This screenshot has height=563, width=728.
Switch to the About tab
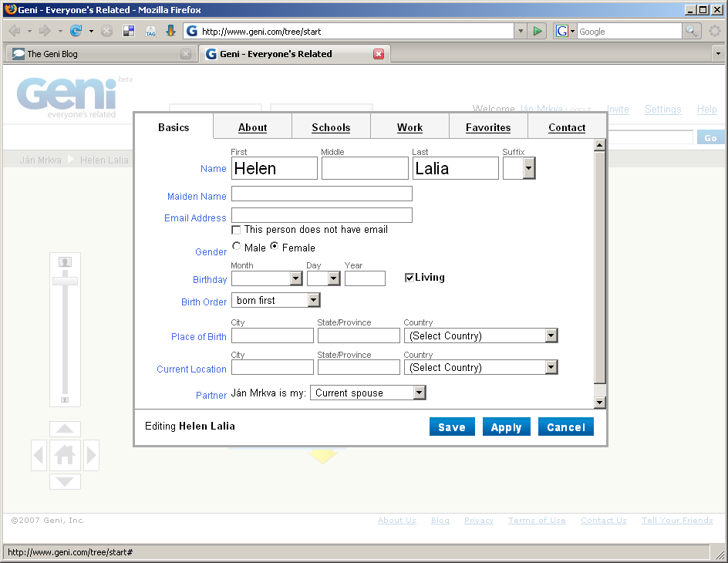(253, 127)
